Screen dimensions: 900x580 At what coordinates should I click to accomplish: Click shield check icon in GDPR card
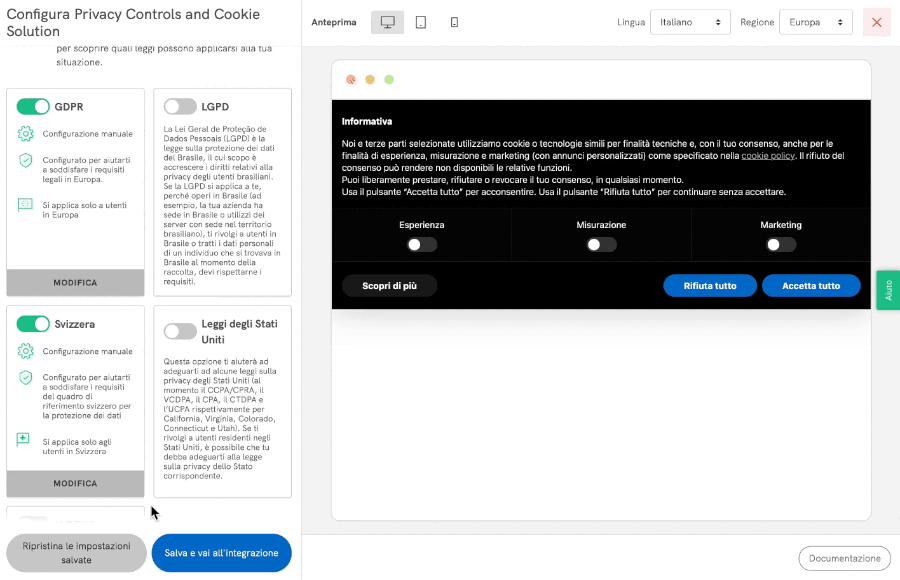click(x=26, y=160)
